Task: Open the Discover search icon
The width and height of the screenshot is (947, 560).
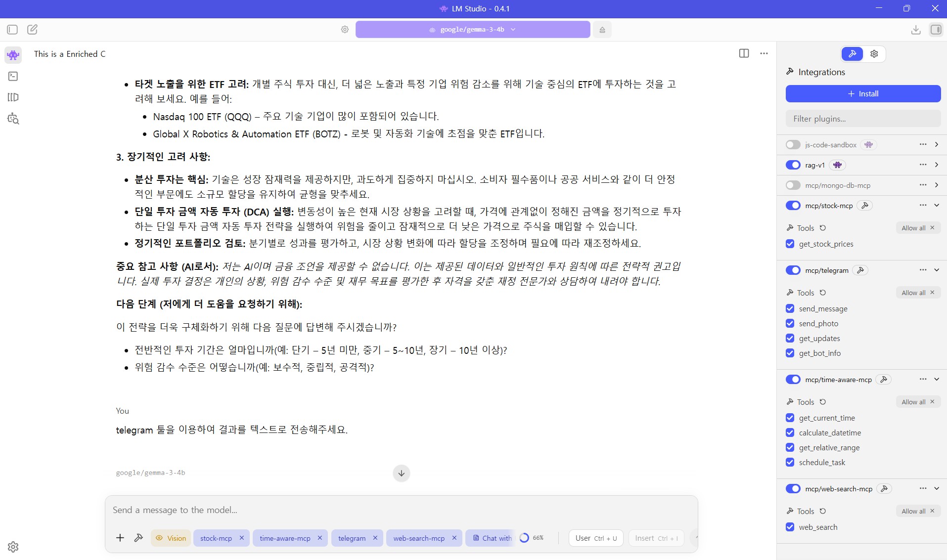Action: 13,119
